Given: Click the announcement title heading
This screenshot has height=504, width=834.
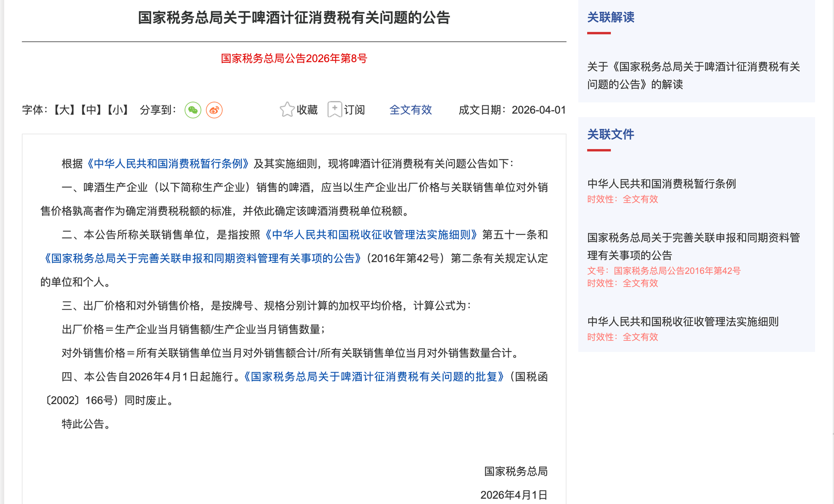Looking at the screenshot, I should coord(294,18).
